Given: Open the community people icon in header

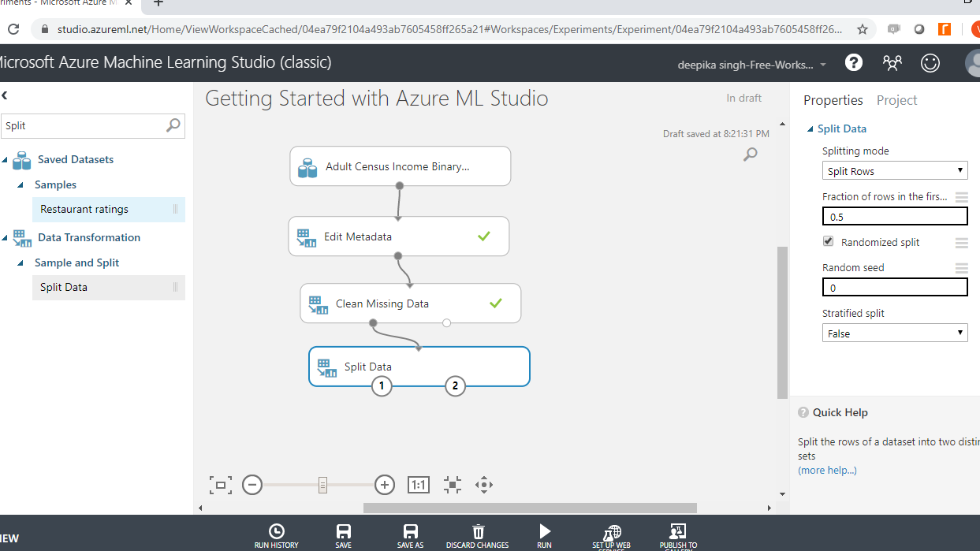Looking at the screenshot, I should point(892,63).
